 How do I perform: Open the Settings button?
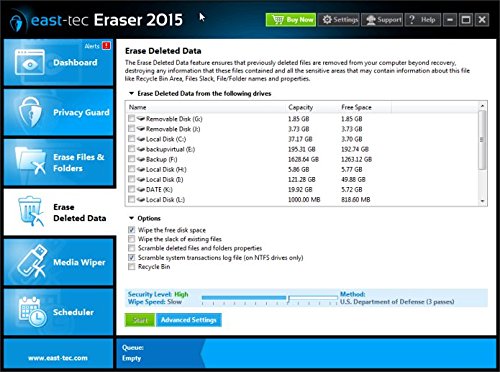[x=339, y=20]
